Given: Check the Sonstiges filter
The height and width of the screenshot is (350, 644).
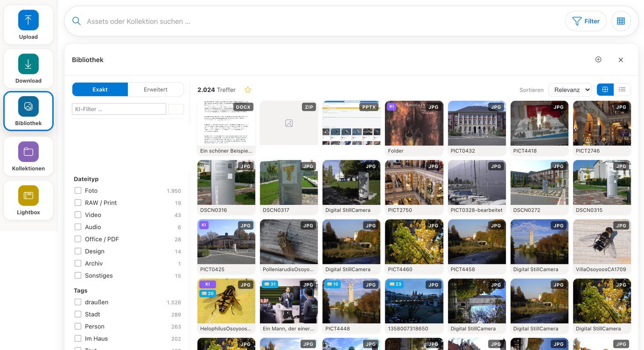Looking at the screenshot, I should (x=78, y=275).
